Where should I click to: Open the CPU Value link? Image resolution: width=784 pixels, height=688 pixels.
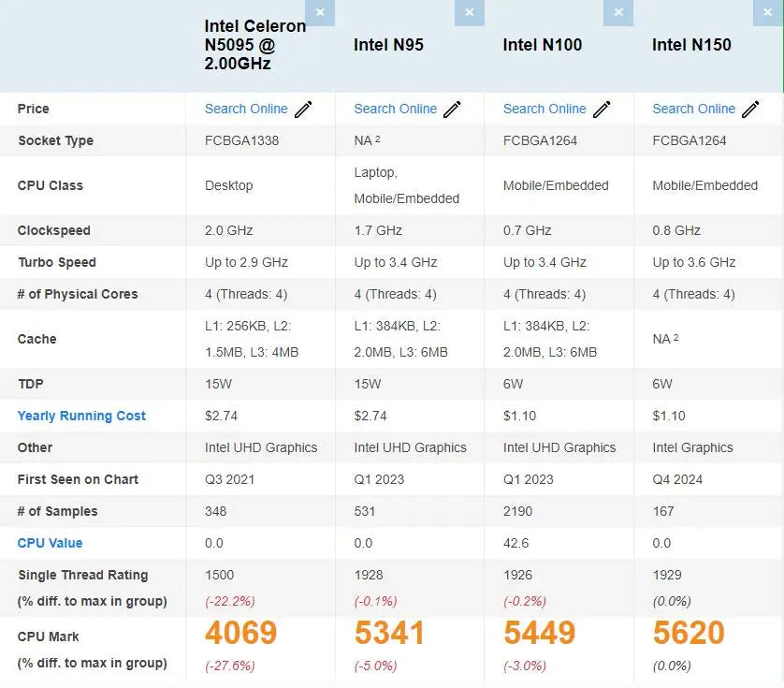(50, 543)
